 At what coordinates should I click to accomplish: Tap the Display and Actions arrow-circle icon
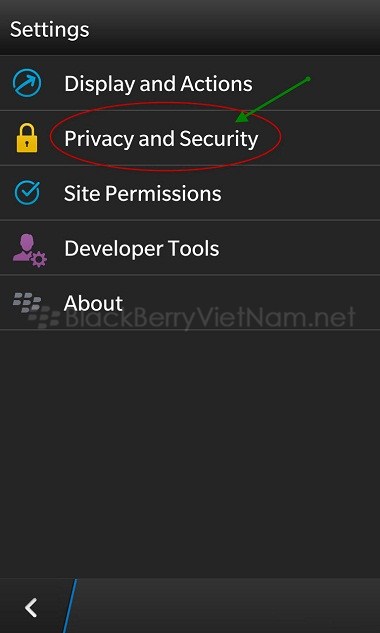point(27,83)
